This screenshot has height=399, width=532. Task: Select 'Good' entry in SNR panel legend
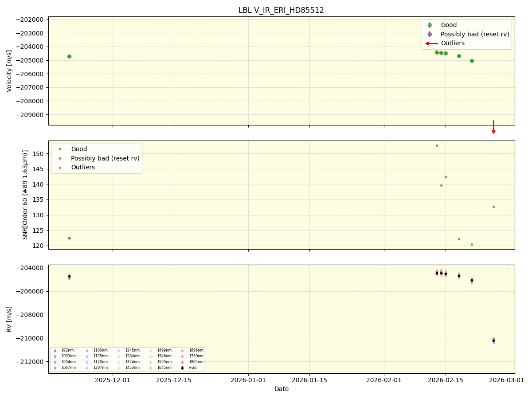pos(79,149)
